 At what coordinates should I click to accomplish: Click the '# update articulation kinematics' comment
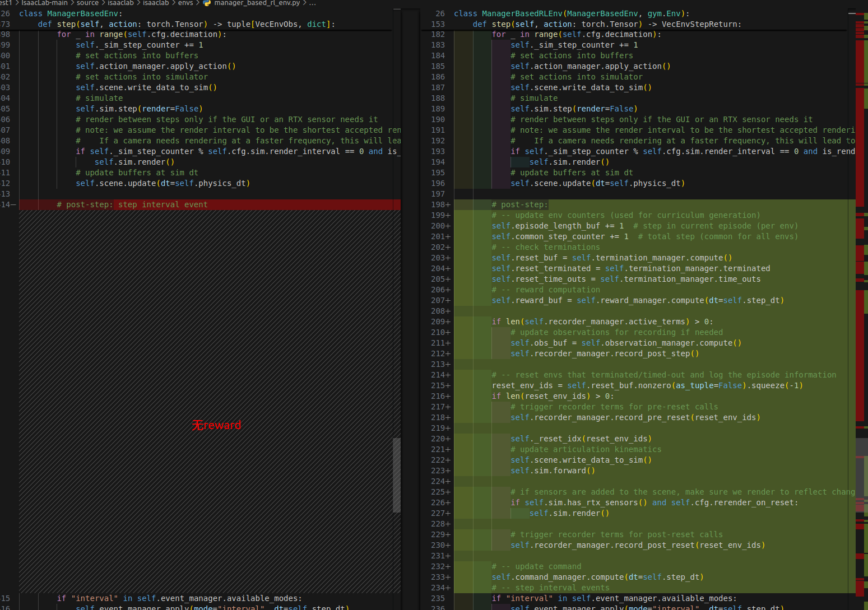[586, 449]
